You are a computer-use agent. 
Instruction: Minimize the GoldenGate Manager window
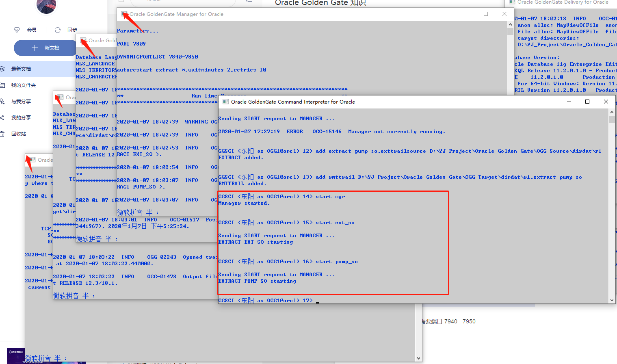click(468, 14)
